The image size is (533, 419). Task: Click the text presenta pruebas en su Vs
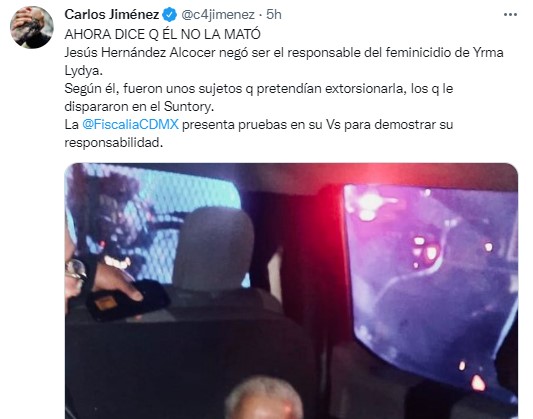coord(261,124)
